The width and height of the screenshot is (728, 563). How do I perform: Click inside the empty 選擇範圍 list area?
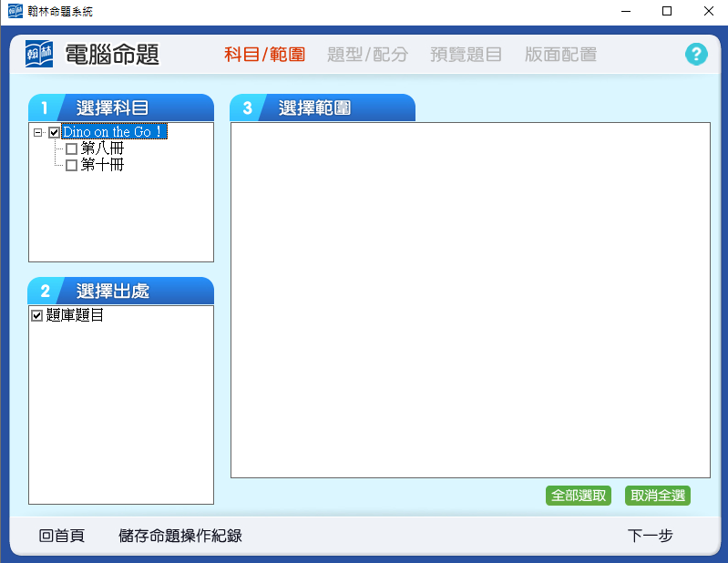pyautogui.click(x=470, y=300)
